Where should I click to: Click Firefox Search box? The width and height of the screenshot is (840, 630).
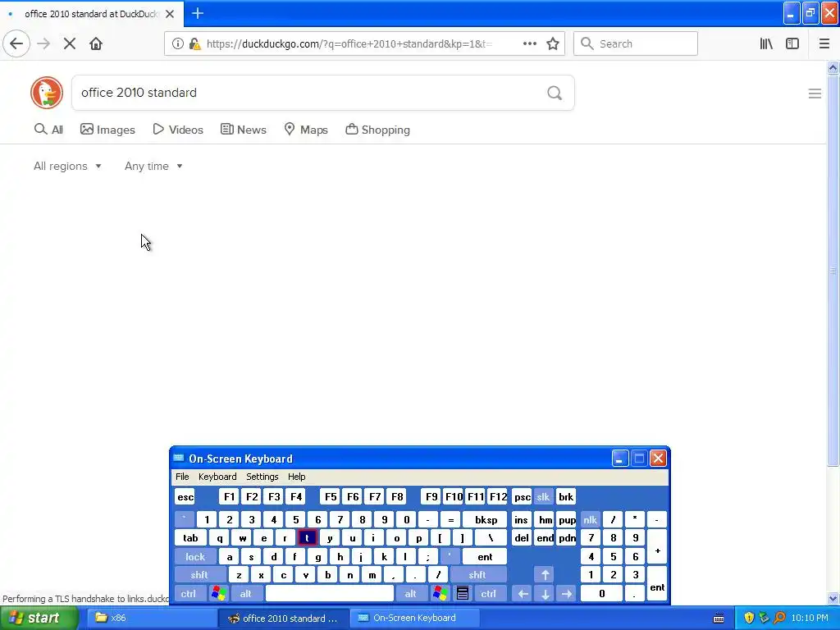[x=636, y=44]
